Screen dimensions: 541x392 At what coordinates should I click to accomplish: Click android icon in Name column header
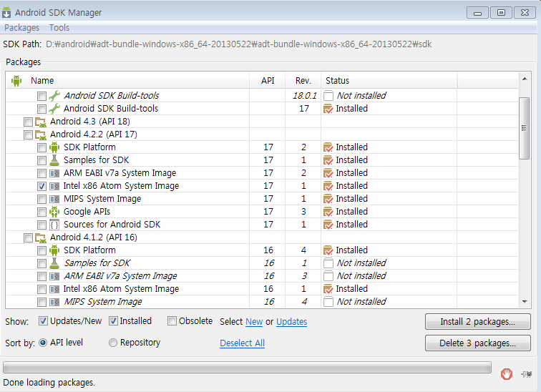click(16, 81)
